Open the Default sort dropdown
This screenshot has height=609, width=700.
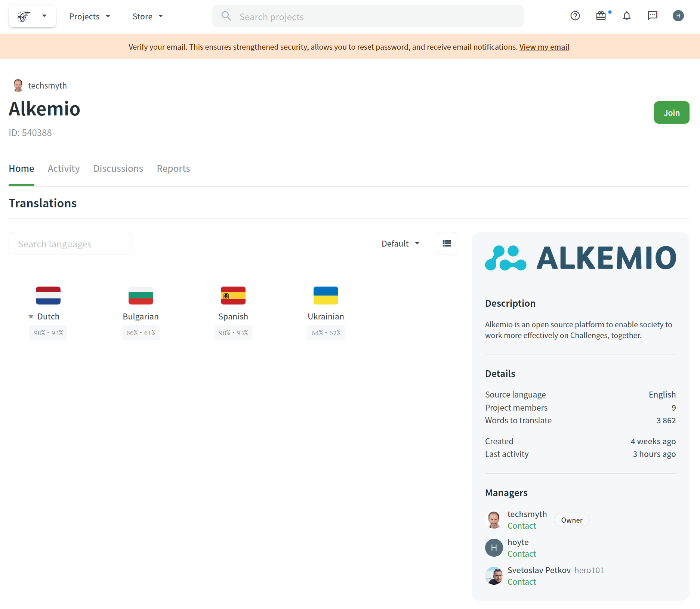pyautogui.click(x=400, y=244)
